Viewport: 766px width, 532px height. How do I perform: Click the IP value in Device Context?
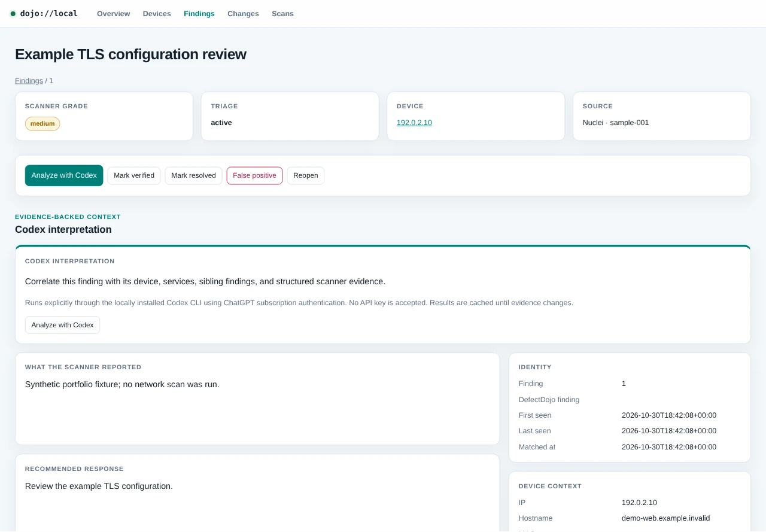tap(639, 503)
